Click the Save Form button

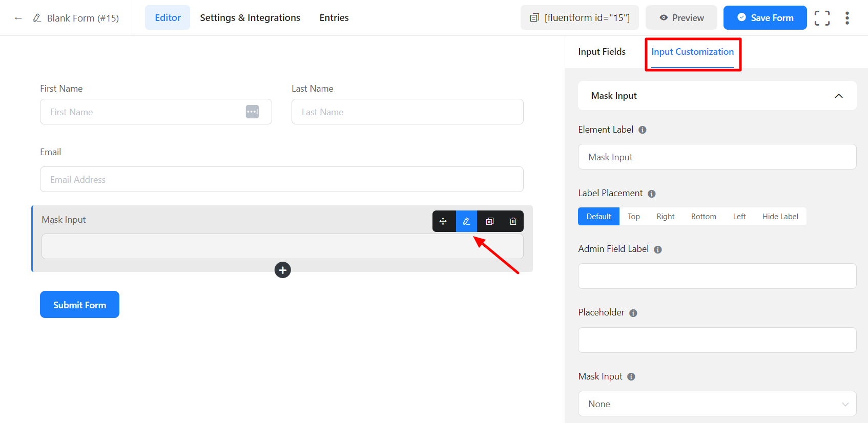click(764, 18)
